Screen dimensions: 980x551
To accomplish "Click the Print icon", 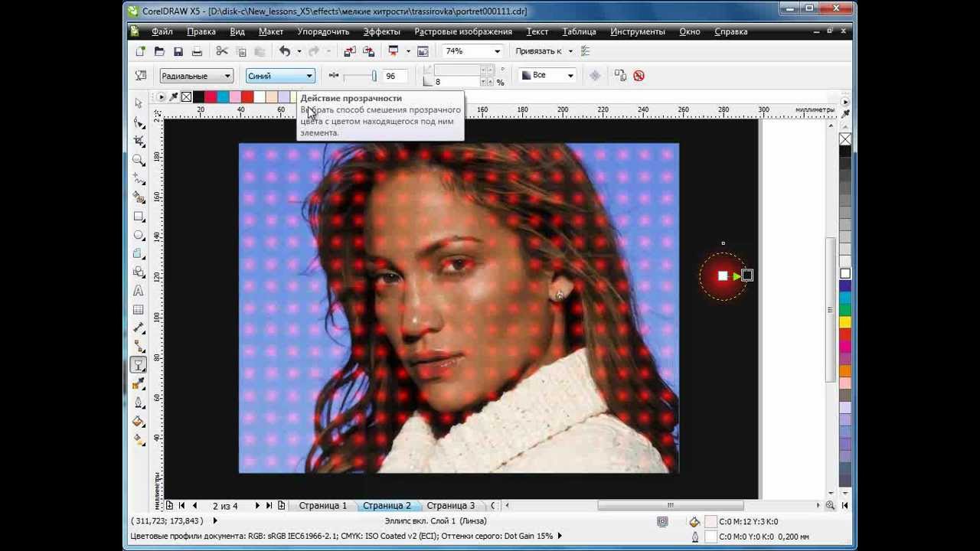I will tap(197, 51).
